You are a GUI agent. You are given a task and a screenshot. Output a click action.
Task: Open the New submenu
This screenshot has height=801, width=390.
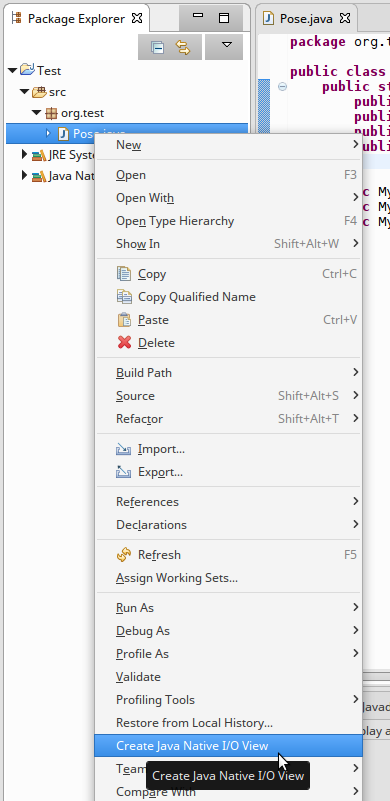[x=228, y=145]
